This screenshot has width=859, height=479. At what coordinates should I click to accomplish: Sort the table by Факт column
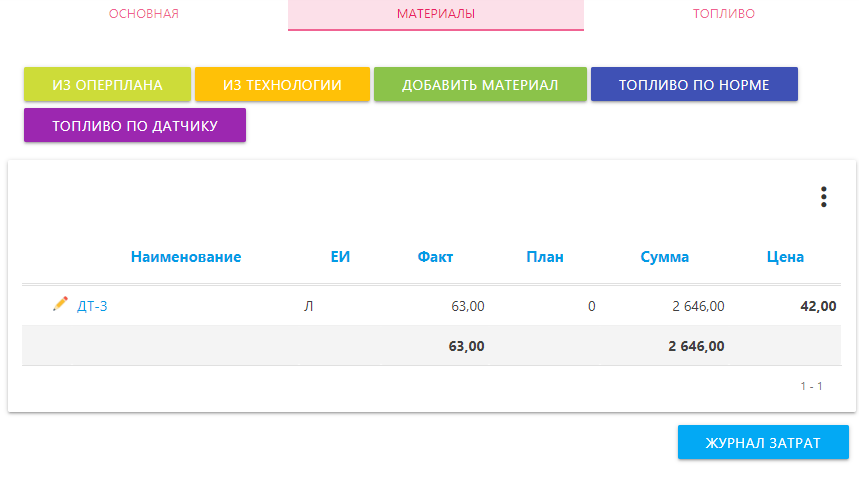(435, 257)
